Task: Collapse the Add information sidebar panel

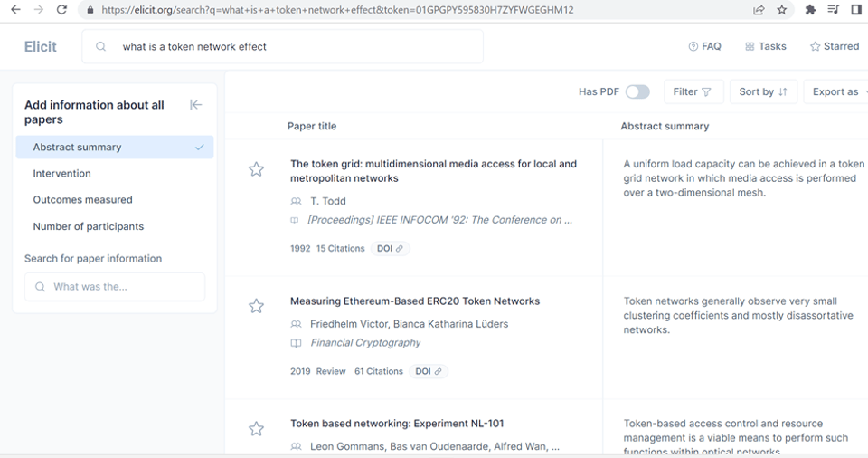Action: [x=195, y=105]
